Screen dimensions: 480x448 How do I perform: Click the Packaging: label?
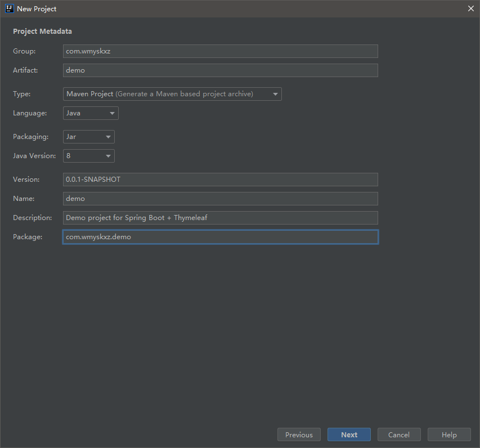point(30,137)
